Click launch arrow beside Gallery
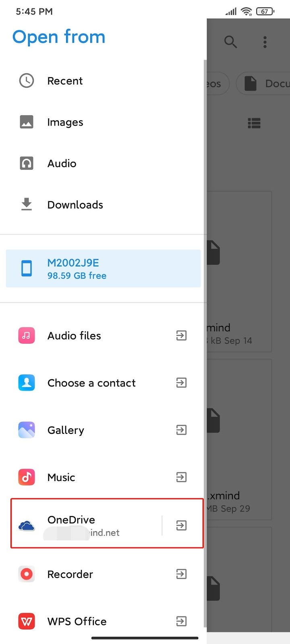This screenshot has width=290, height=644. click(x=181, y=430)
